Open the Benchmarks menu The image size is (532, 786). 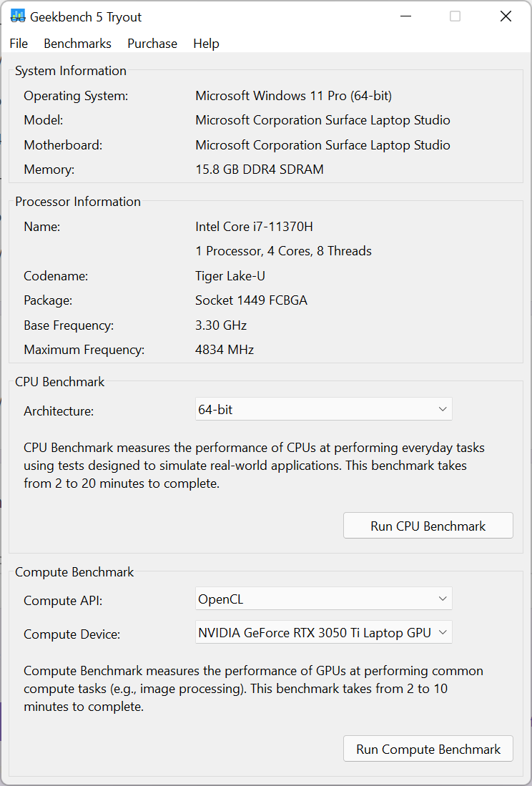click(x=77, y=44)
